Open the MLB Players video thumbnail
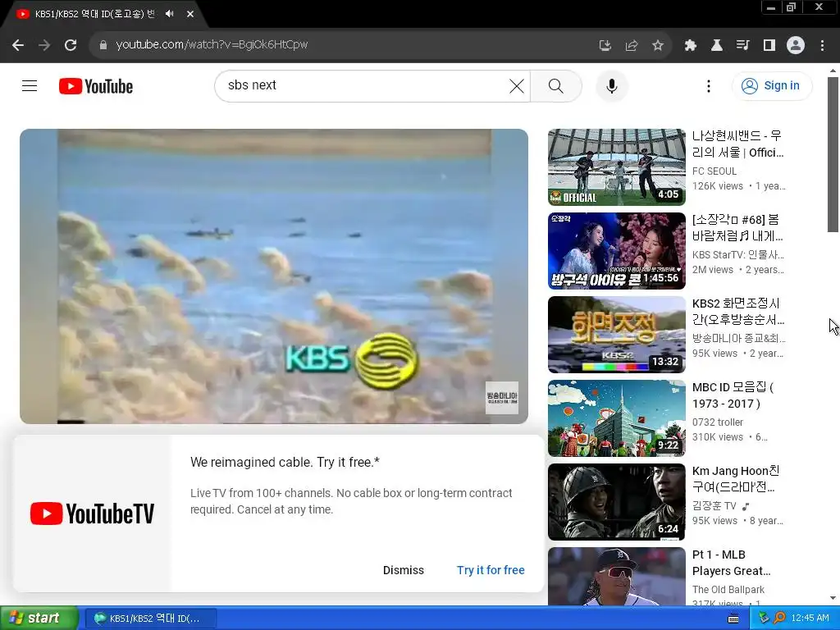The width and height of the screenshot is (840, 630). [x=617, y=577]
